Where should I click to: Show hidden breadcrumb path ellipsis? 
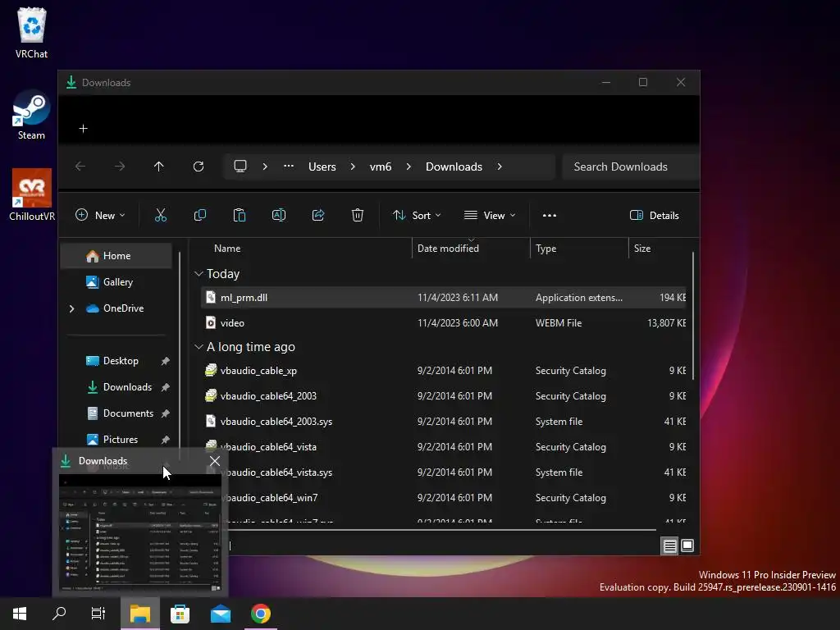coord(289,166)
